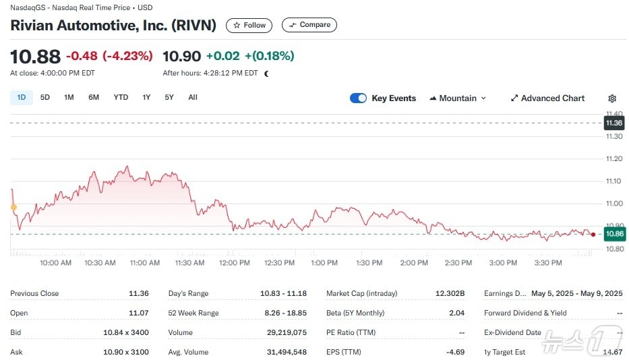Image resolution: width=629 pixels, height=364 pixels.
Task: Click the 11.36 previous close price label
Action: point(614,123)
